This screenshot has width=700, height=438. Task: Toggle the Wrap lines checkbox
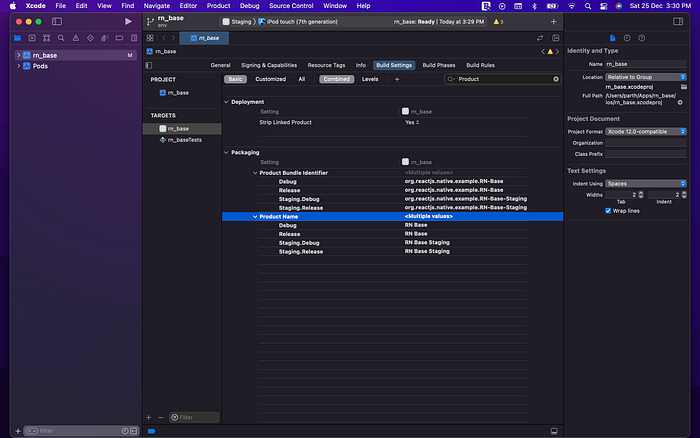tap(608, 211)
